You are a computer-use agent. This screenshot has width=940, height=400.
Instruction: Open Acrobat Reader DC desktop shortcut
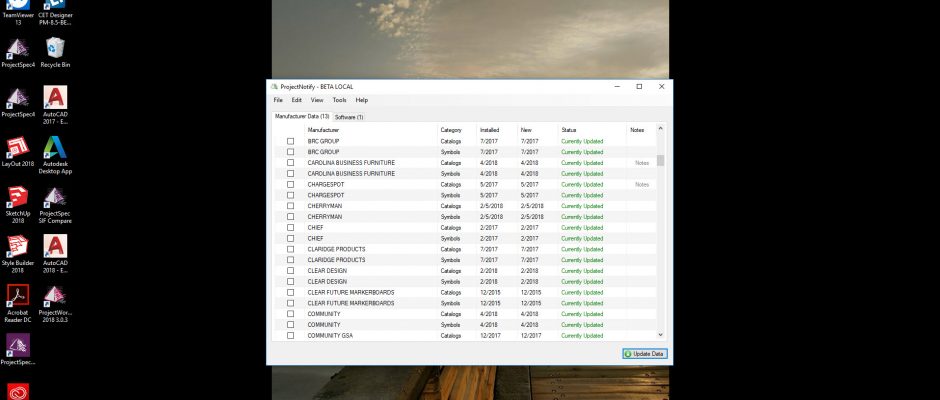tap(18, 303)
